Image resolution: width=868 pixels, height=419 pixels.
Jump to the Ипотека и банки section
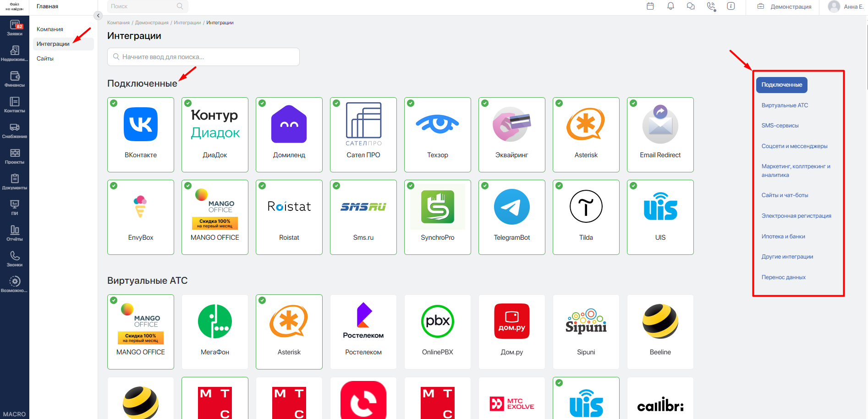pyautogui.click(x=783, y=237)
